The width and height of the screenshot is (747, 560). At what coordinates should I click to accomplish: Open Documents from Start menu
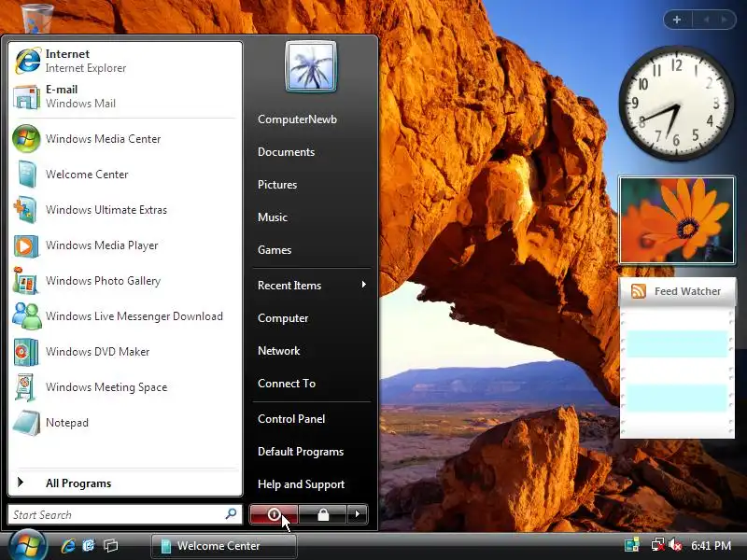(x=287, y=152)
